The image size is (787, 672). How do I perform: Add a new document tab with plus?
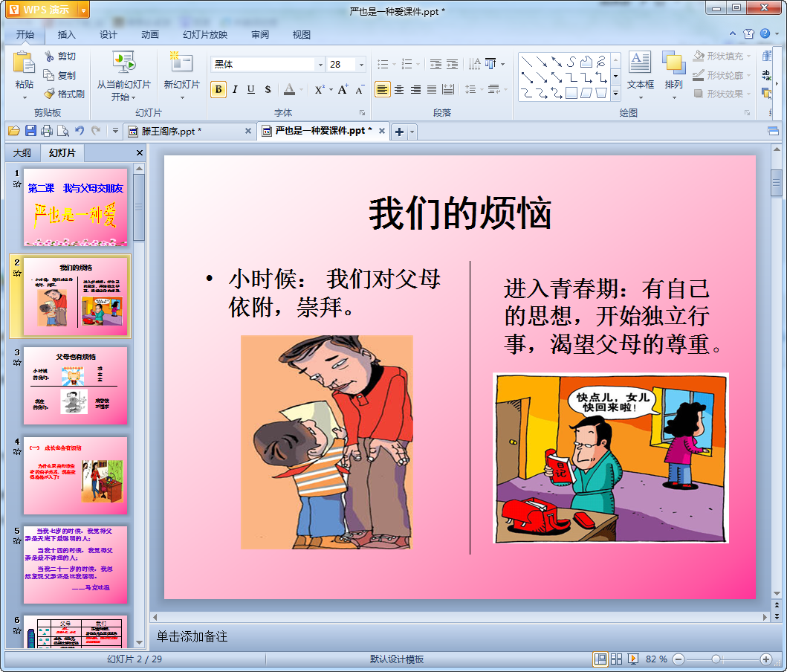click(400, 132)
